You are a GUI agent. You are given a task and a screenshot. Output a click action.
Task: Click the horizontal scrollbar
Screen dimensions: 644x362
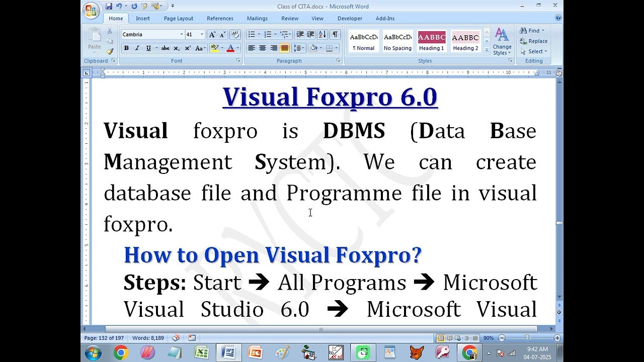pyautogui.click(x=321, y=329)
